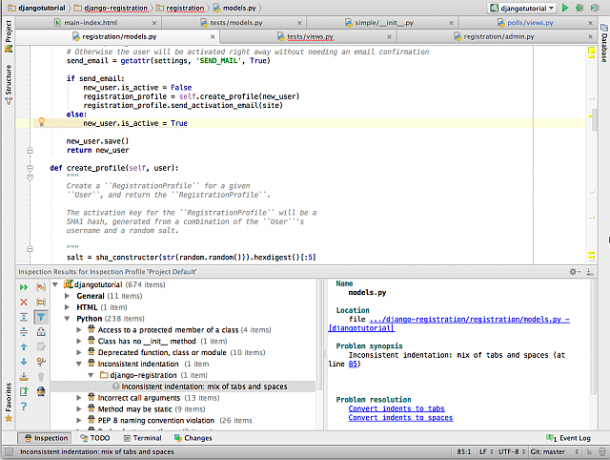This screenshot has width=610, height=460.
Task: Close the inspection results with red X
Action: pos(24,302)
